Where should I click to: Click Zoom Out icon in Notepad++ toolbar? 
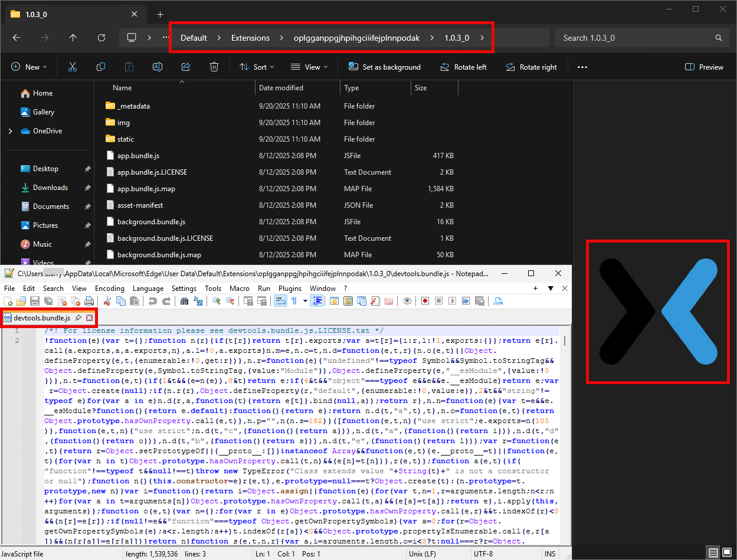230,301
